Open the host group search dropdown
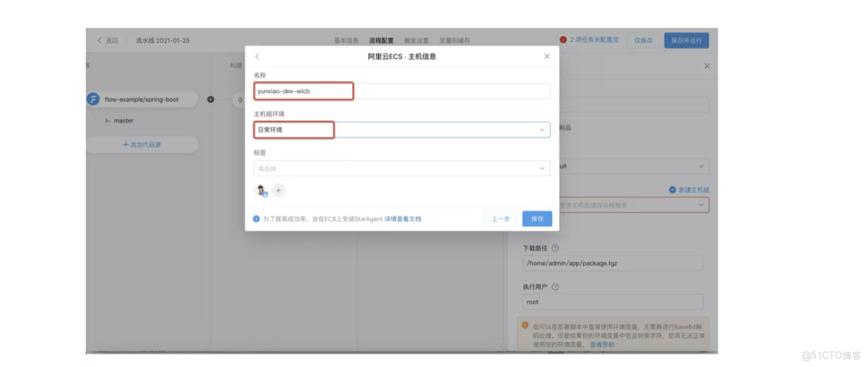868x367 pixels. tap(634, 205)
